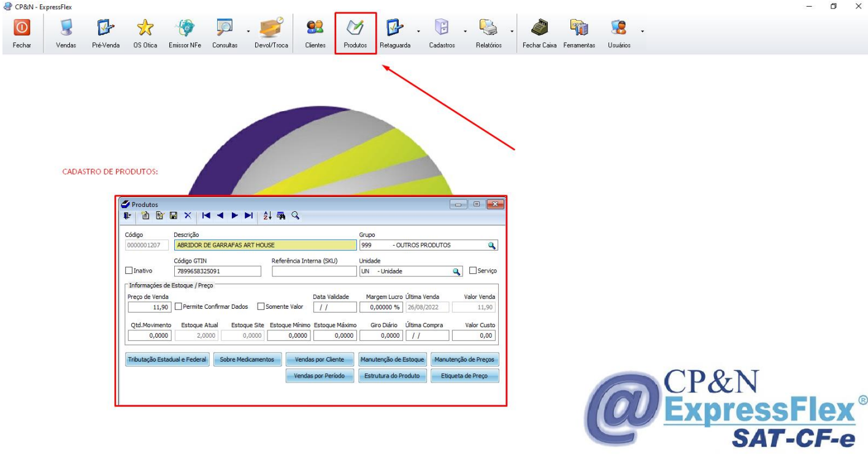Screen dimensions: 868x458
Task: Open the Relatórios printer icon
Action: pos(488,28)
